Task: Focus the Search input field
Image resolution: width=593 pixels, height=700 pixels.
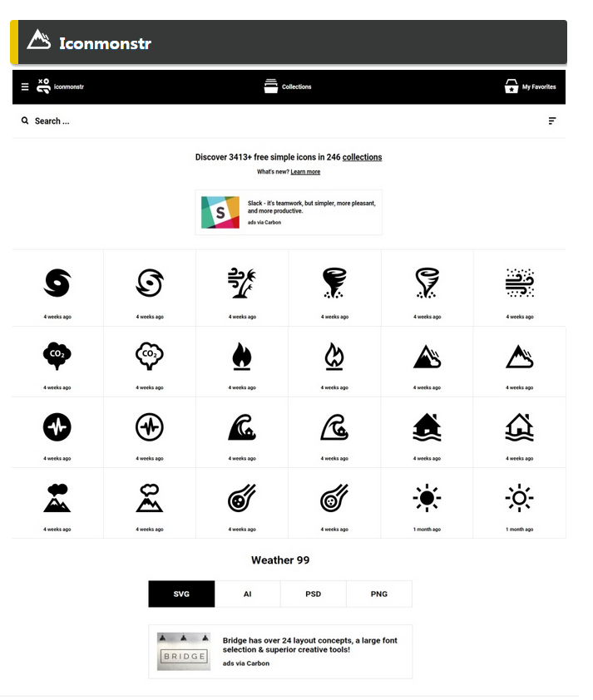Action: 281,121
